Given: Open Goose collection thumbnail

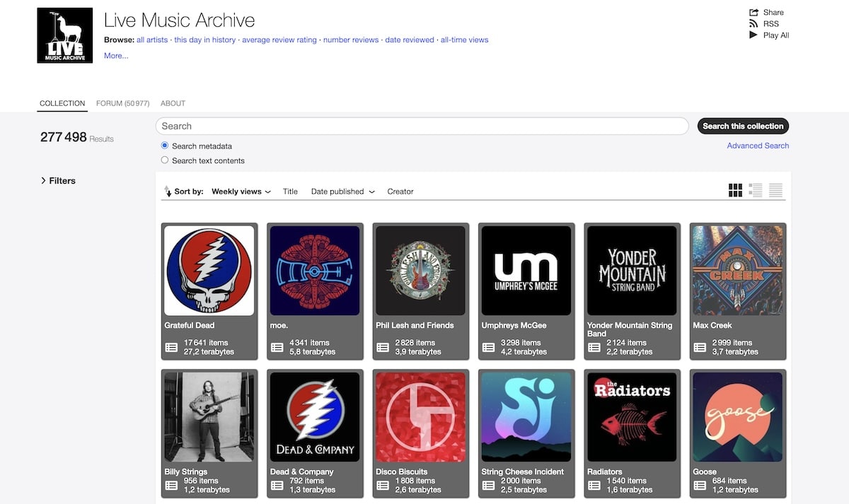Looking at the screenshot, I should [738, 417].
